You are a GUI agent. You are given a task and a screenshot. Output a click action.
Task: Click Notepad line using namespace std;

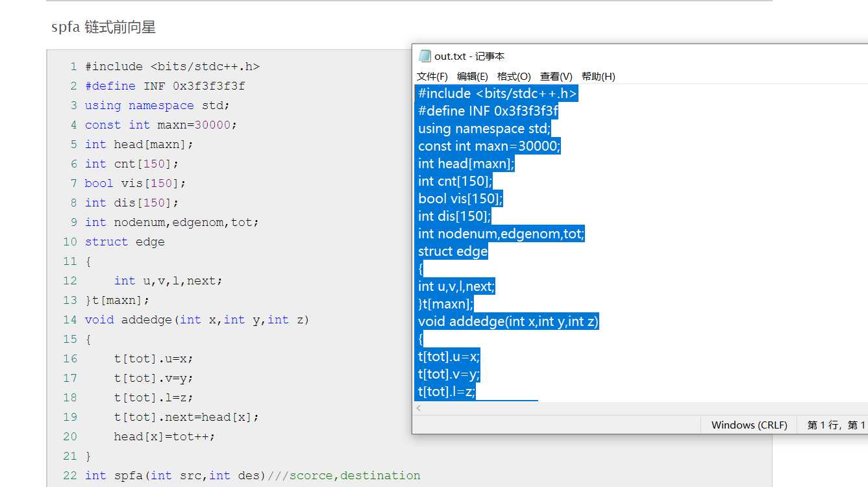coord(484,129)
